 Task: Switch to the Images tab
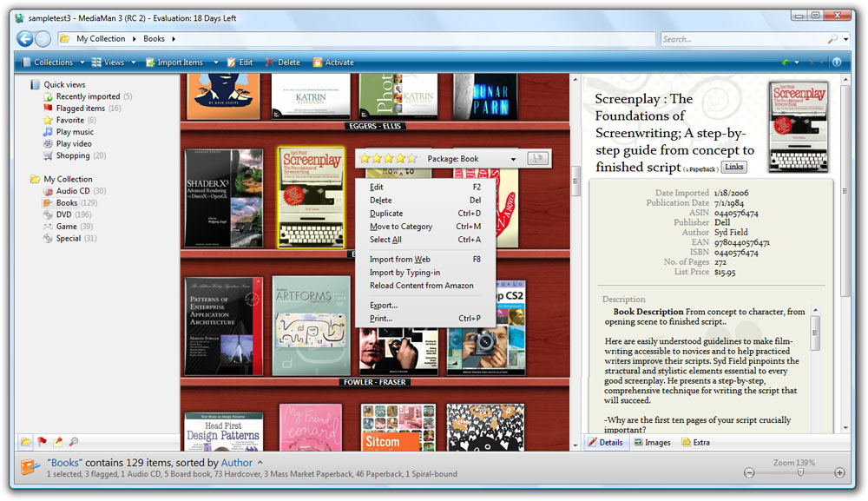[x=652, y=442]
